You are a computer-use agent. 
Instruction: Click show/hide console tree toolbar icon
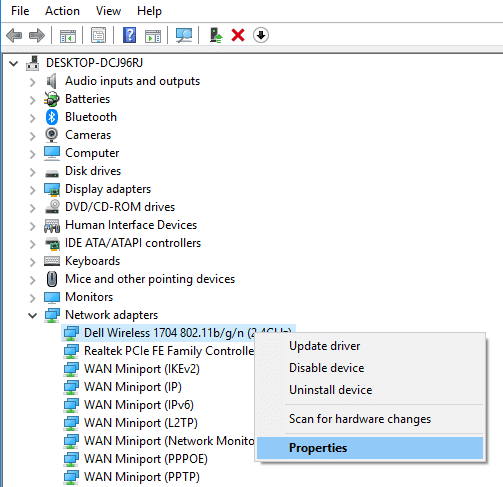[x=68, y=36]
